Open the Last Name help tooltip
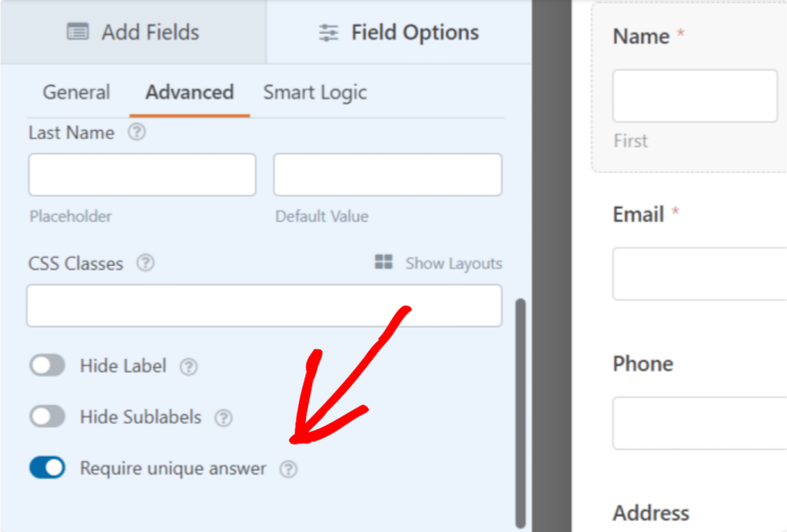Screen dimensions: 787x532 (137, 132)
